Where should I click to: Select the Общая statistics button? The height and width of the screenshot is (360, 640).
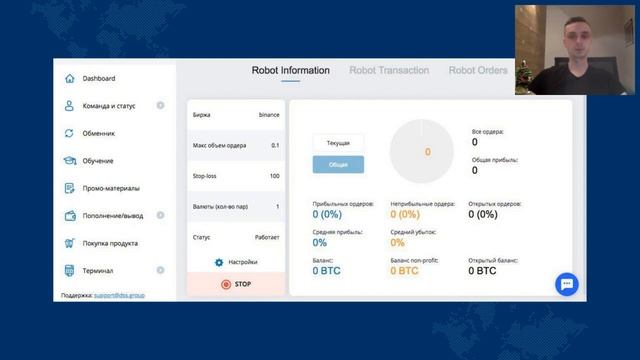point(338,164)
